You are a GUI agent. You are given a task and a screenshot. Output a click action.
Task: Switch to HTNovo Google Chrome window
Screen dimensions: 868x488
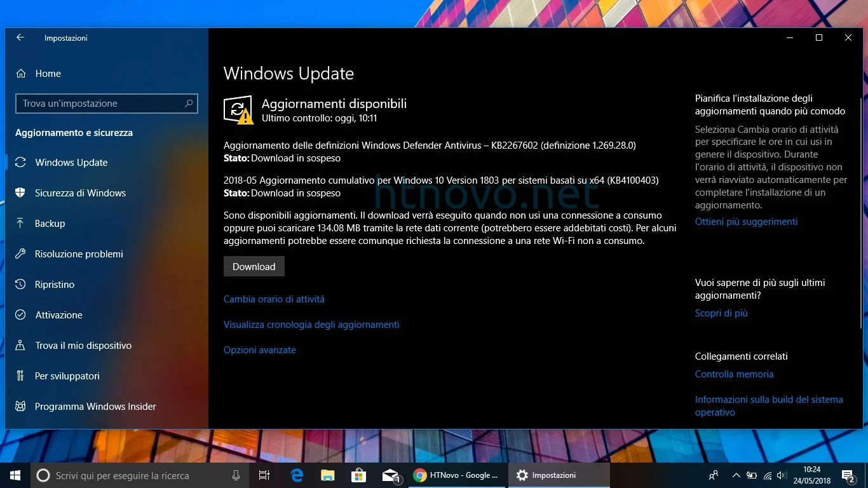[457, 475]
